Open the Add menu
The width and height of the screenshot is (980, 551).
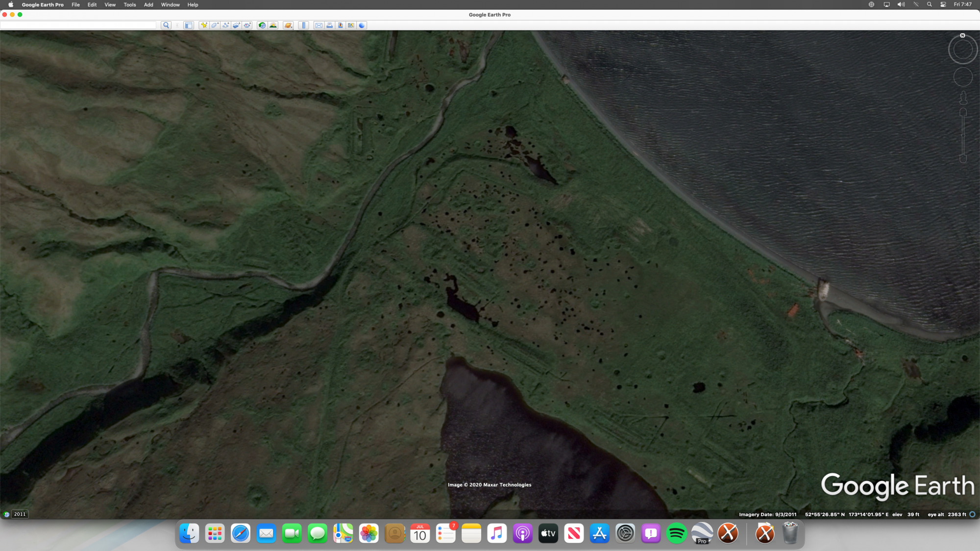(148, 5)
